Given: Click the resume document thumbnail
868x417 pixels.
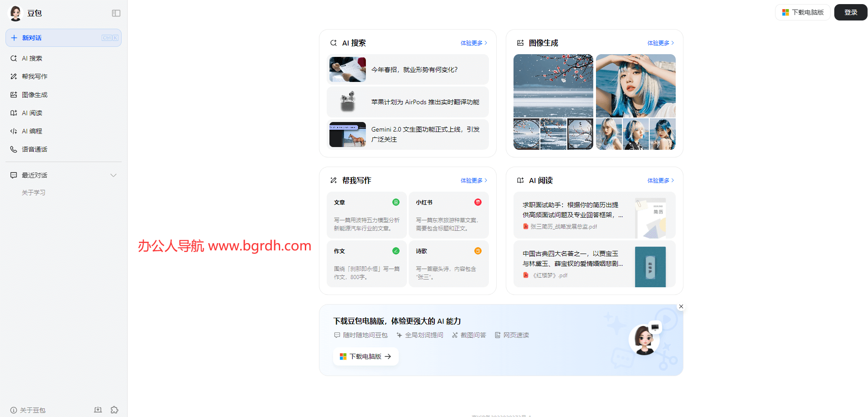Looking at the screenshot, I should pos(651,218).
